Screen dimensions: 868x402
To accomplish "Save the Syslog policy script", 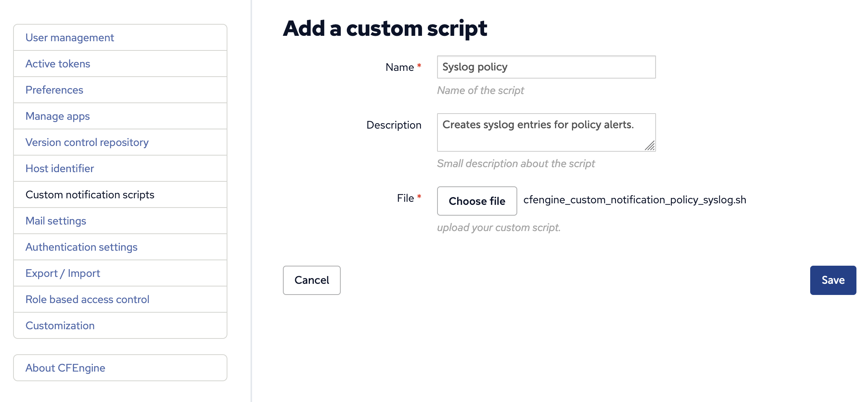I will coord(833,280).
